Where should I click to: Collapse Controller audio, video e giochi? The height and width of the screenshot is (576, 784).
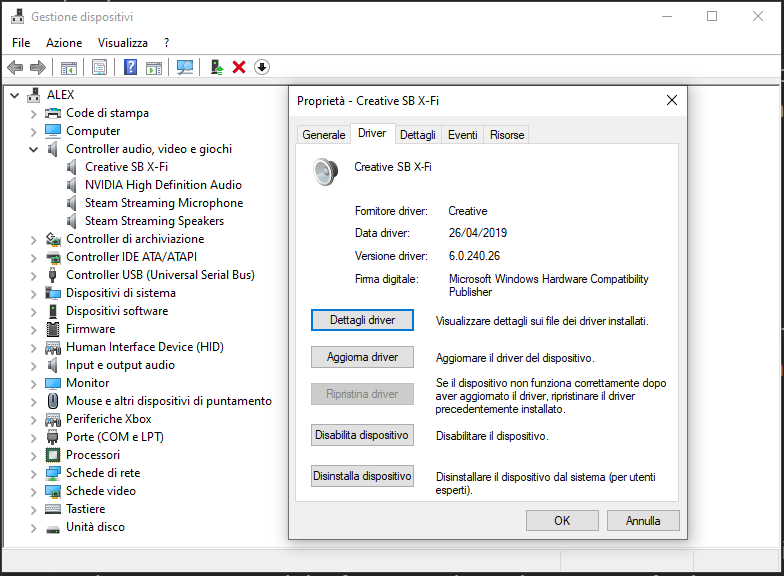(34, 149)
